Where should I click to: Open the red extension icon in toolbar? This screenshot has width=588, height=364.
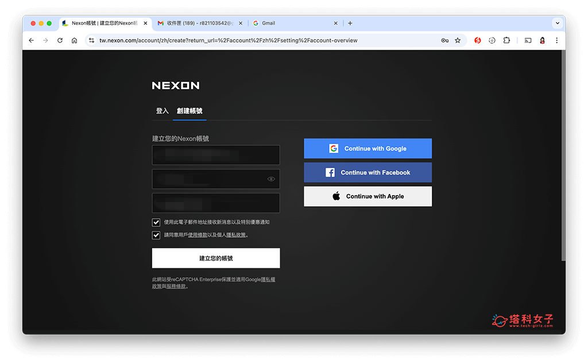pyautogui.click(x=477, y=41)
